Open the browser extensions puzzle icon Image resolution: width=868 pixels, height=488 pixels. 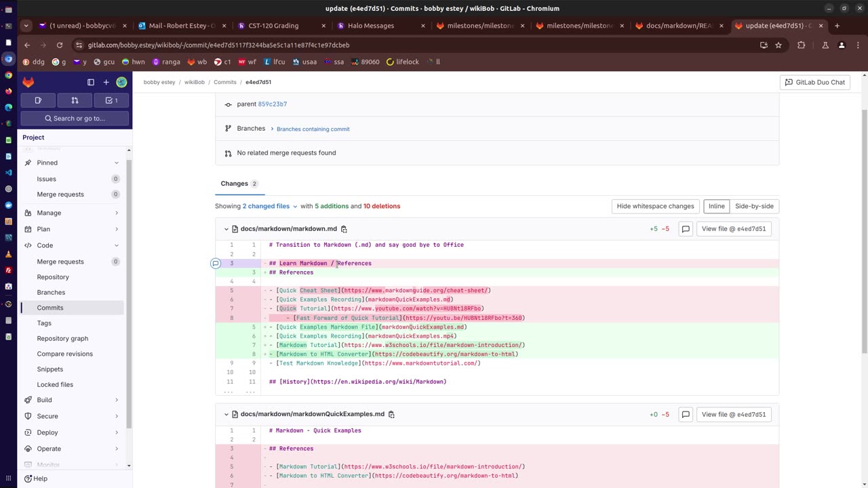click(x=802, y=45)
